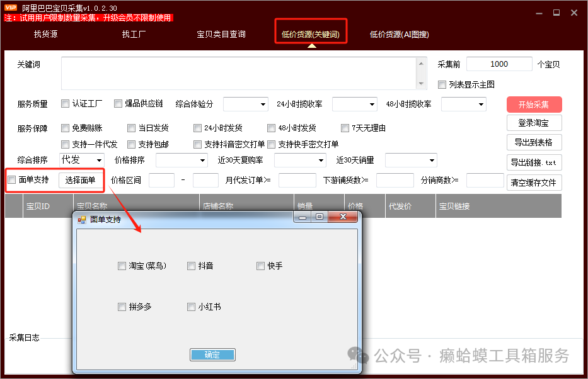
Task: Check 抖音 in 面单支持 dialog
Action: tap(191, 266)
